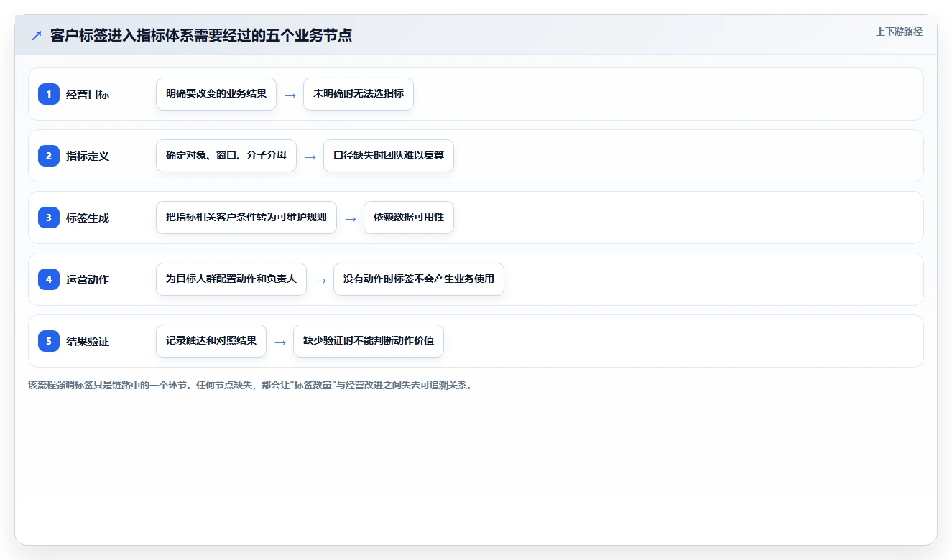Click the 运营动作 row label

pyautogui.click(x=88, y=279)
